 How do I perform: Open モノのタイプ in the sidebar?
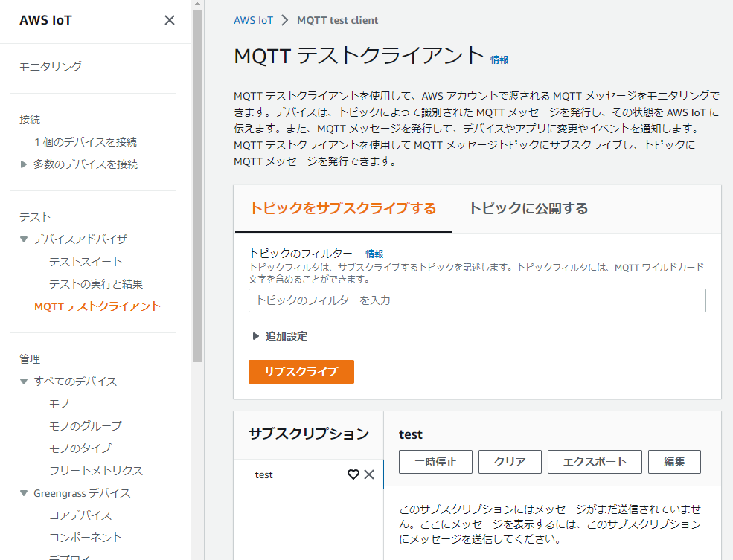click(80, 448)
